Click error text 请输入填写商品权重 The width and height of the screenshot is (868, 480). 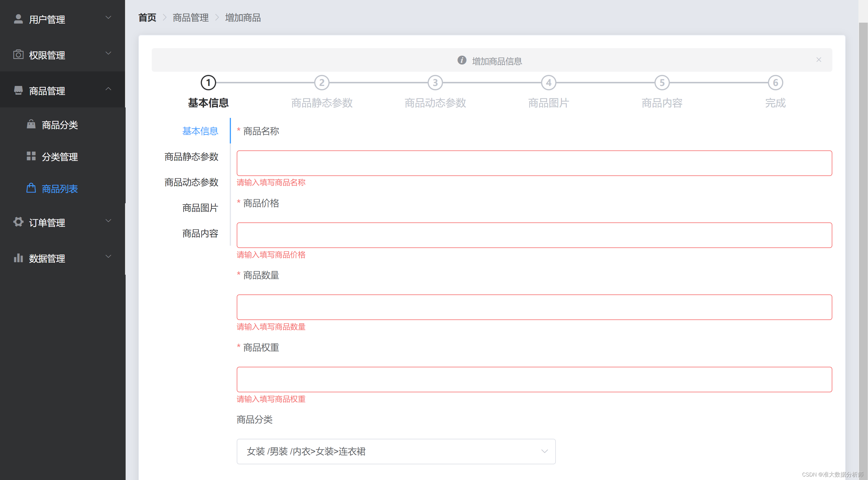271,399
